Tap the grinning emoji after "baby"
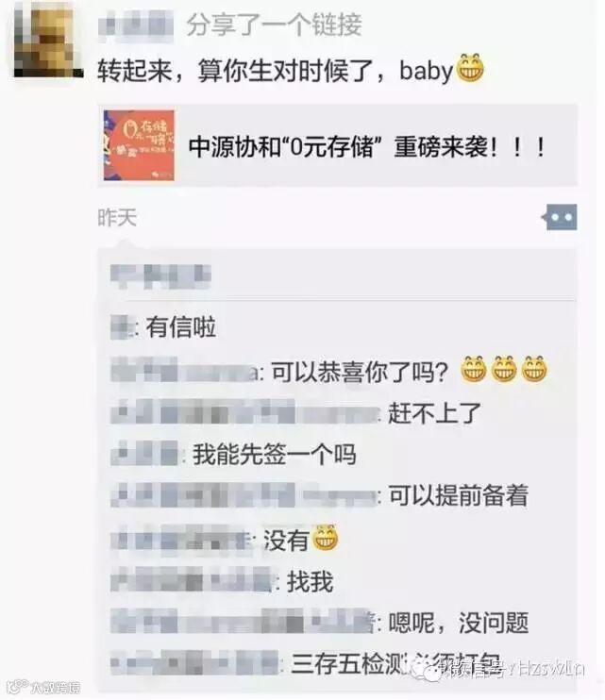605x700 pixels. [x=469, y=69]
